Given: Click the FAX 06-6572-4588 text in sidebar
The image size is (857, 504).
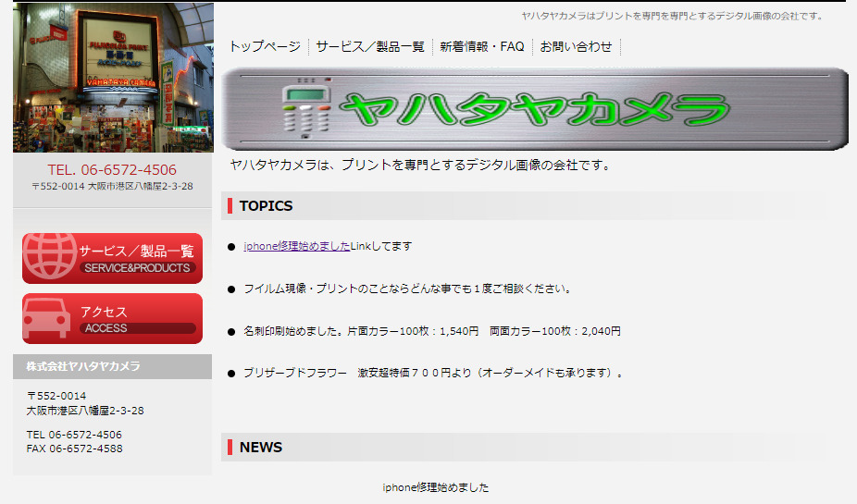Looking at the screenshot, I should [x=74, y=449].
